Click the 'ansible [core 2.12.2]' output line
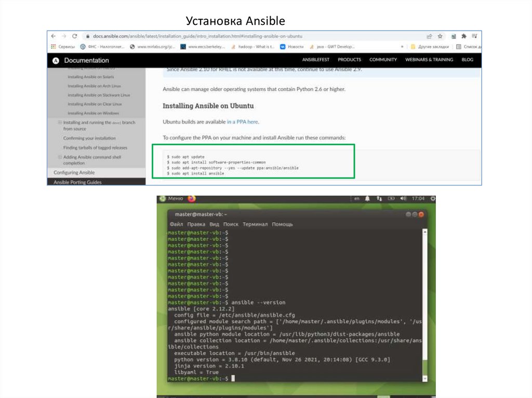 [x=201, y=309]
